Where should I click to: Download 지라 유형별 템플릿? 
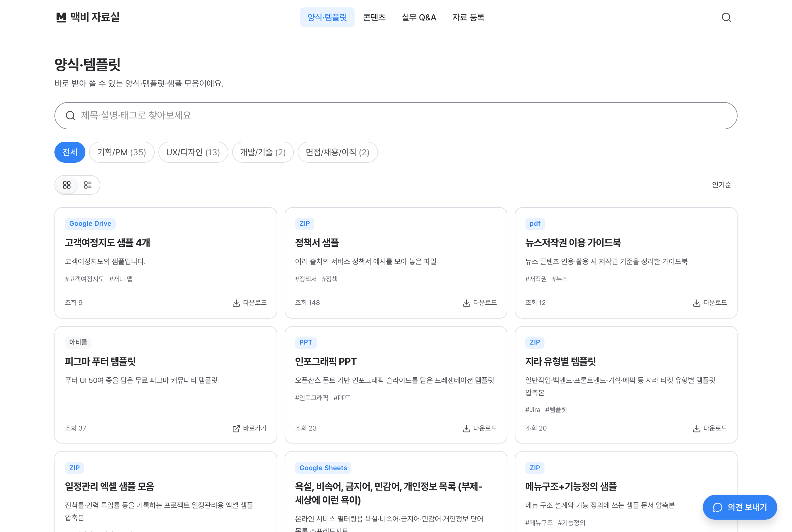(x=709, y=428)
